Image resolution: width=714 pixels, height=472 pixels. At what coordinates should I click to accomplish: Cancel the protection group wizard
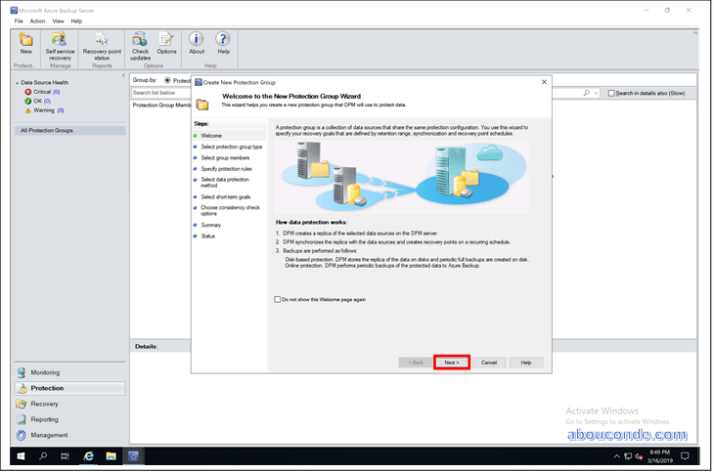click(x=487, y=362)
